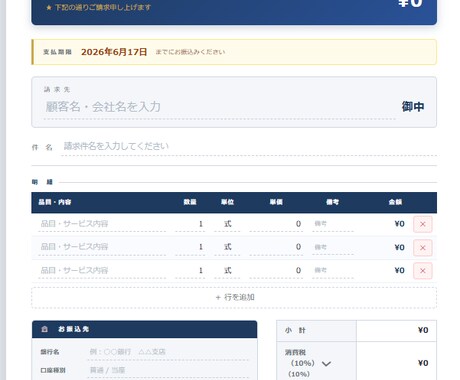
Task: Click the 2026年6月17日 payment due date
Action: click(x=114, y=52)
